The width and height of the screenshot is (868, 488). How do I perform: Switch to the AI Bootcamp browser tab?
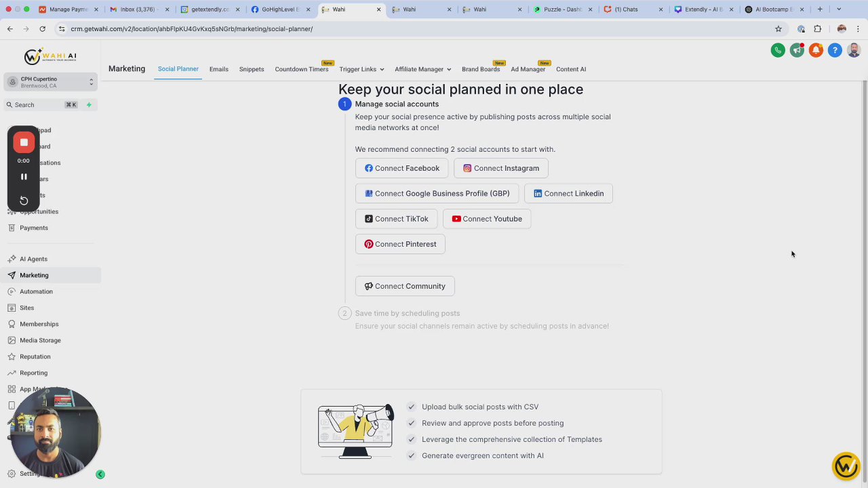[x=774, y=9]
